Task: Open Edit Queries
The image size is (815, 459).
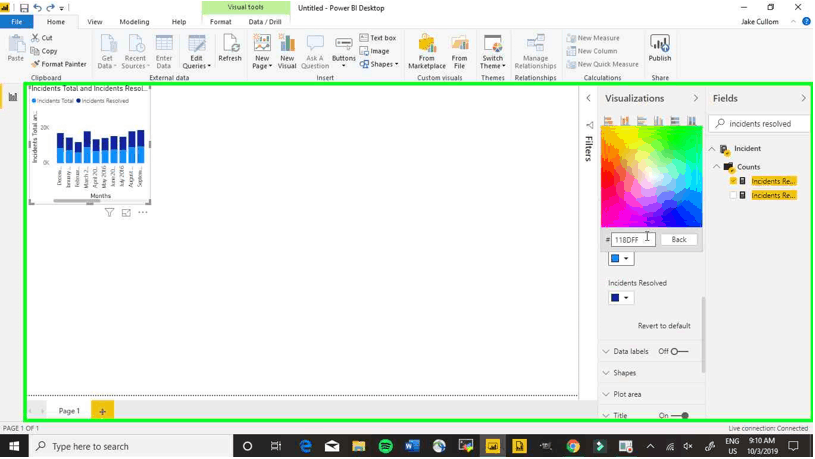Action: click(196, 51)
